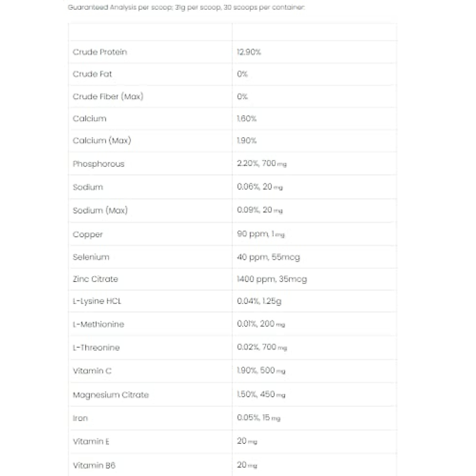Select the Sodium (Max) label
The width and height of the screenshot is (476, 476).
[100, 210]
